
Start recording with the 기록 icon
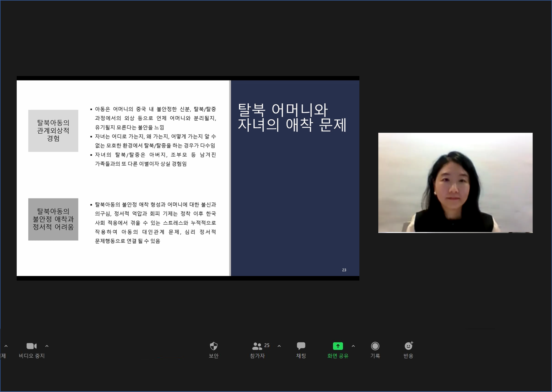375,346
